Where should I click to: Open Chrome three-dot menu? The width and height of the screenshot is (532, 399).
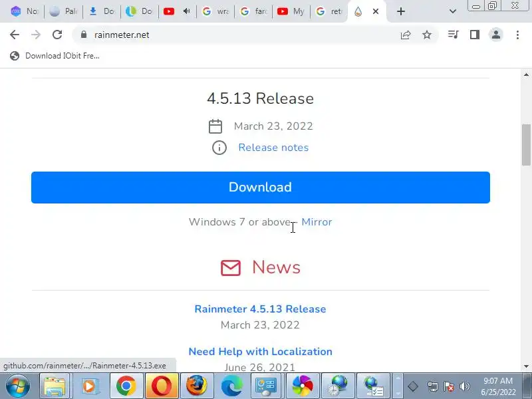[517, 35]
